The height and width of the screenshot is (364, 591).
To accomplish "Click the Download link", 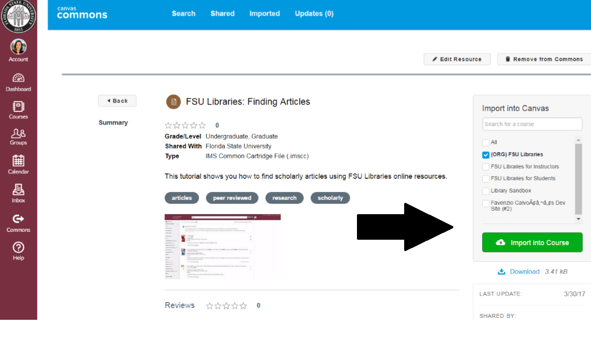I will point(525,272).
